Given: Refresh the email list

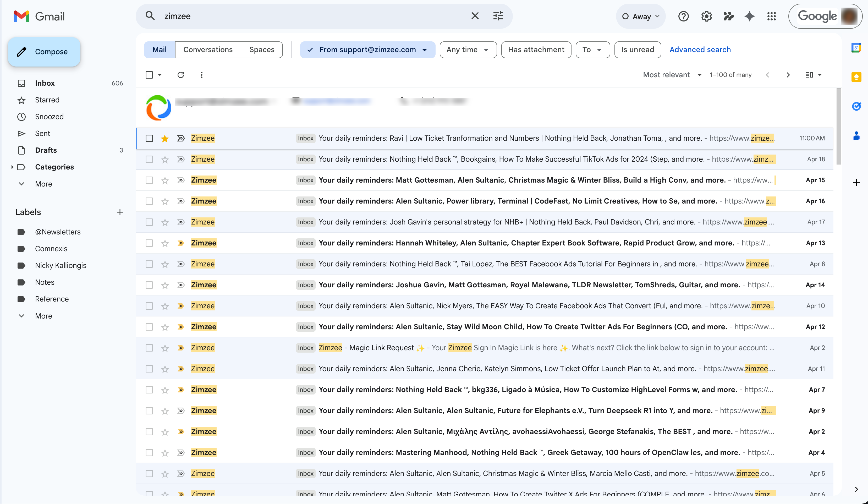Looking at the screenshot, I should point(180,75).
